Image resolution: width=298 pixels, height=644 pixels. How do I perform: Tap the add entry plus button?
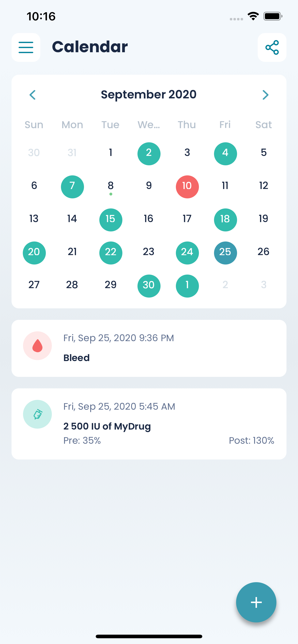tap(256, 602)
